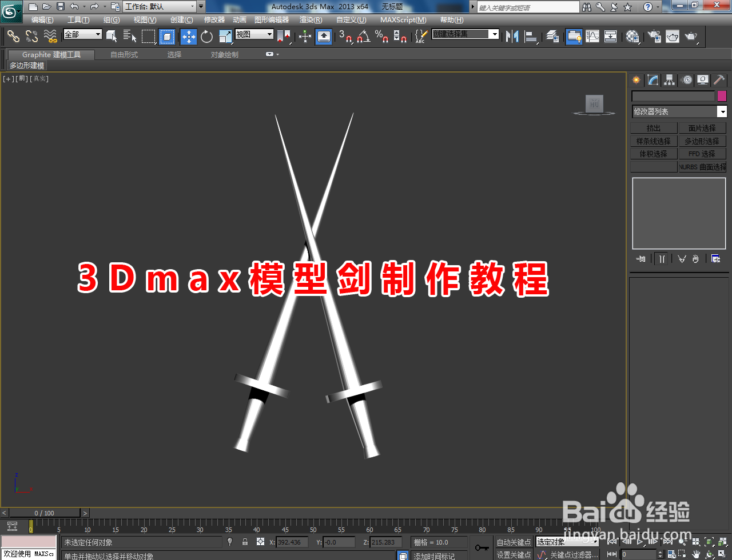Open the named selection sets dropdown 创建选择集

[x=466, y=34]
